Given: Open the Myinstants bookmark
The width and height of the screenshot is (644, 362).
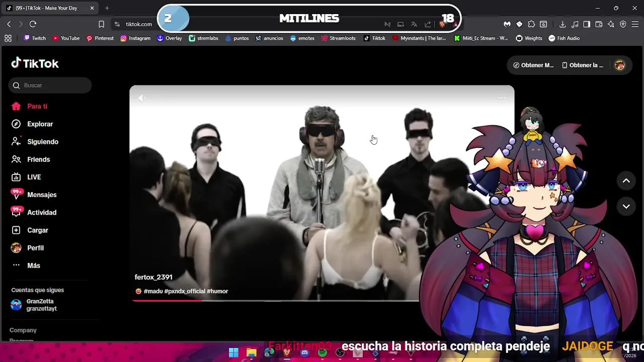Looking at the screenshot, I should 419,38.
